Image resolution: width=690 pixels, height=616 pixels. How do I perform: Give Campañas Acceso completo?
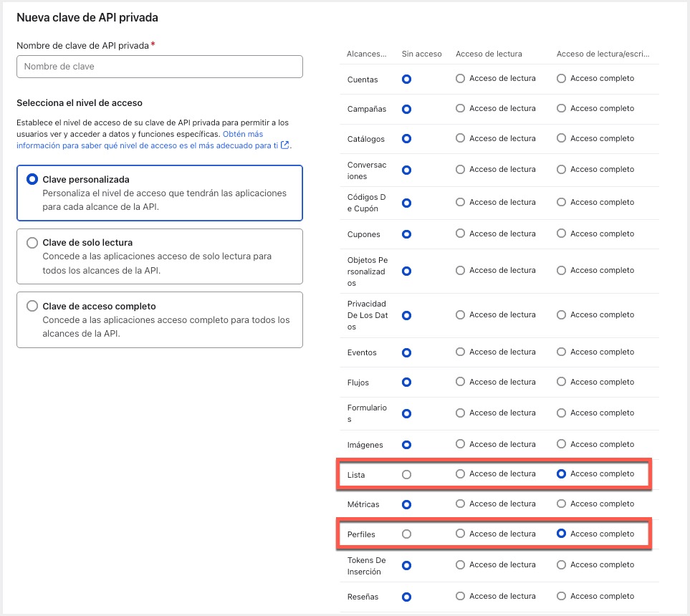[562, 109]
